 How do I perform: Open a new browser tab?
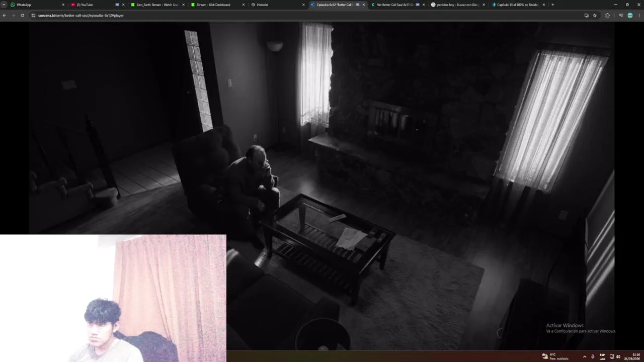pos(553,5)
